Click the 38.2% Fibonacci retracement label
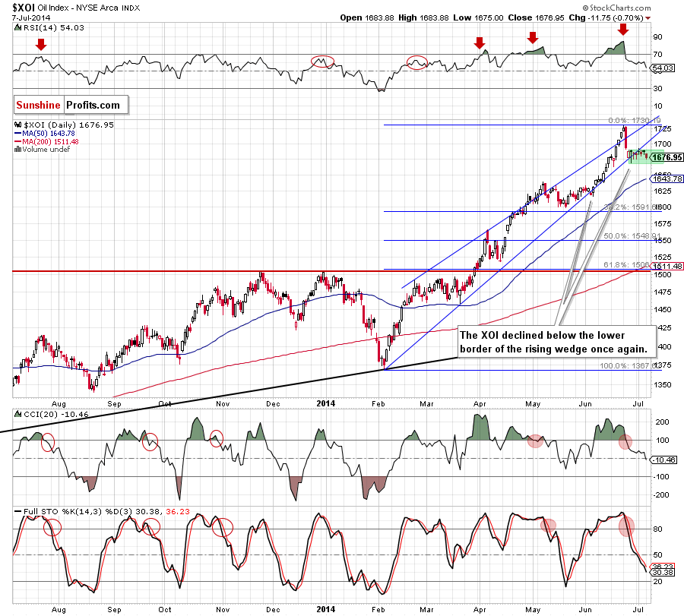The image size is (684, 616). pyautogui.click(x=632, y=207)
